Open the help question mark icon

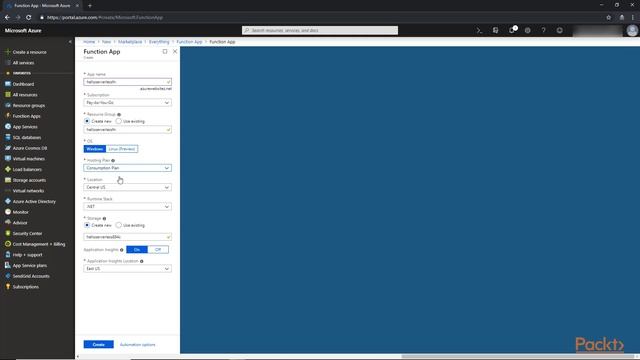[543, 30]
